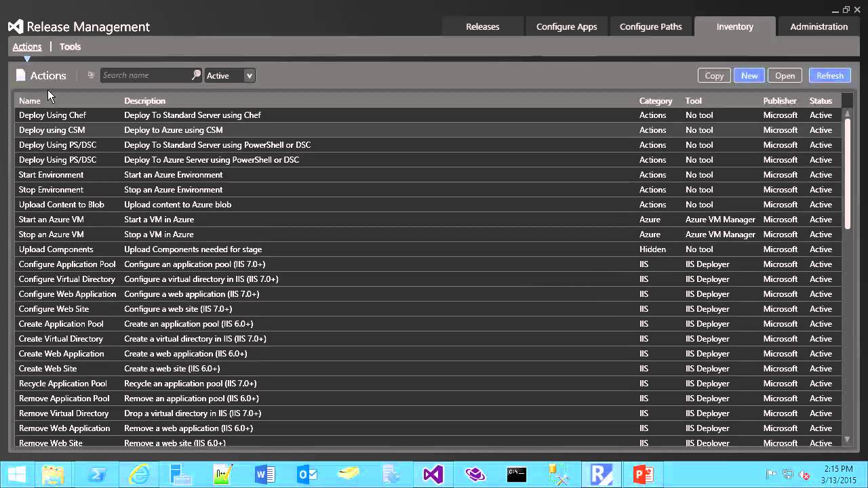Image resolution: width=868 pixels, height=488 pixels.
Task: Select the Start an Azure VM row
Action: 428,220
